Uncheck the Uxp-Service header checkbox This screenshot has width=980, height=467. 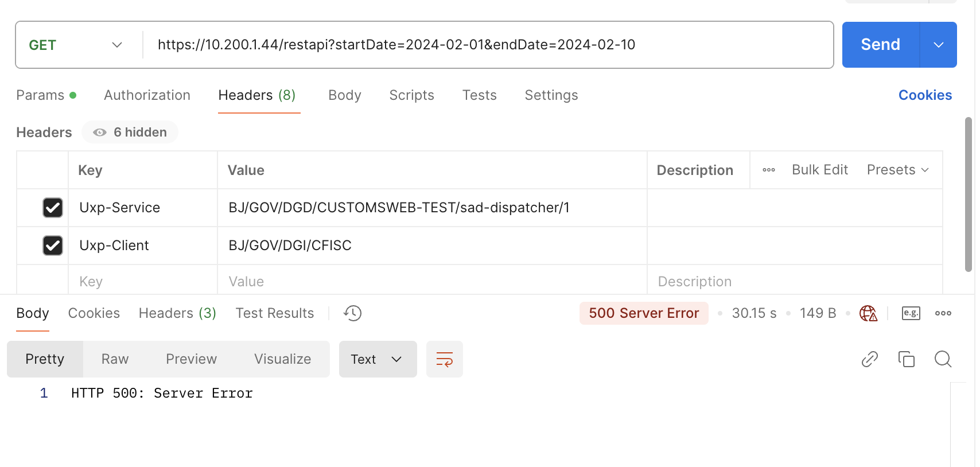pyautogui.click(x=53, y=208)
